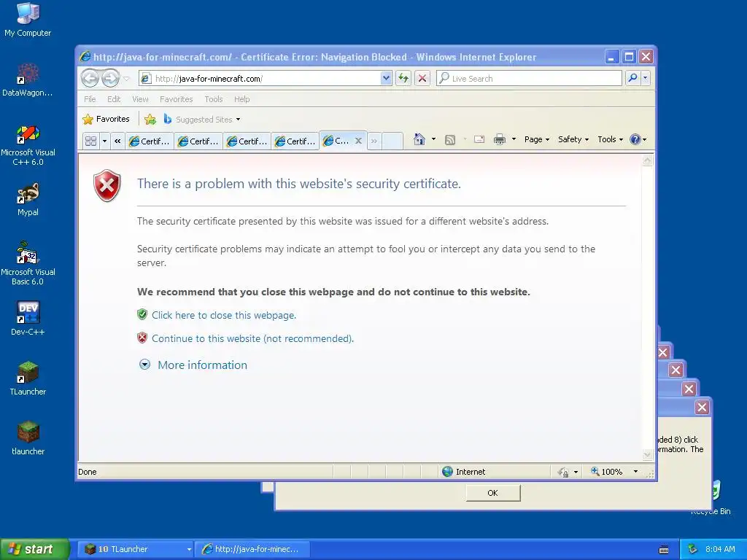Viewport: 747px width, 560px height.
Task: Open the Dev-C++ desktop shortcut
Action: point(28,318)
